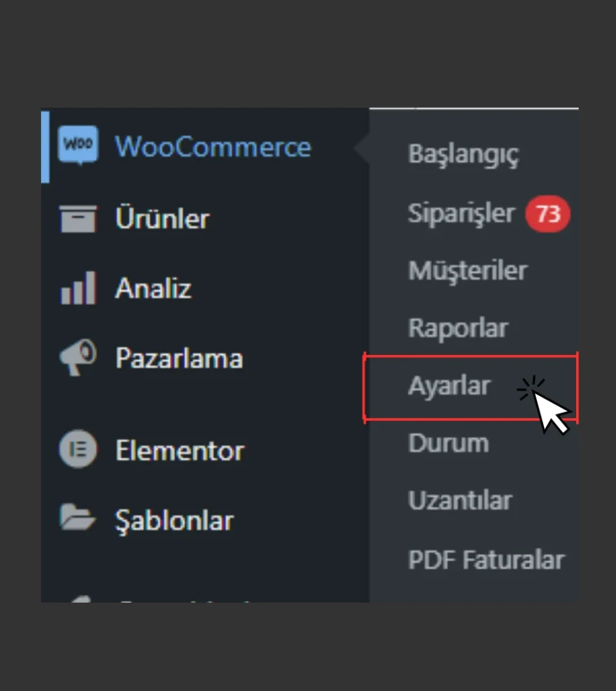
Task: Open the WooCommerce submenu entry Başlangıç
Action: click(x=464, y=155)
